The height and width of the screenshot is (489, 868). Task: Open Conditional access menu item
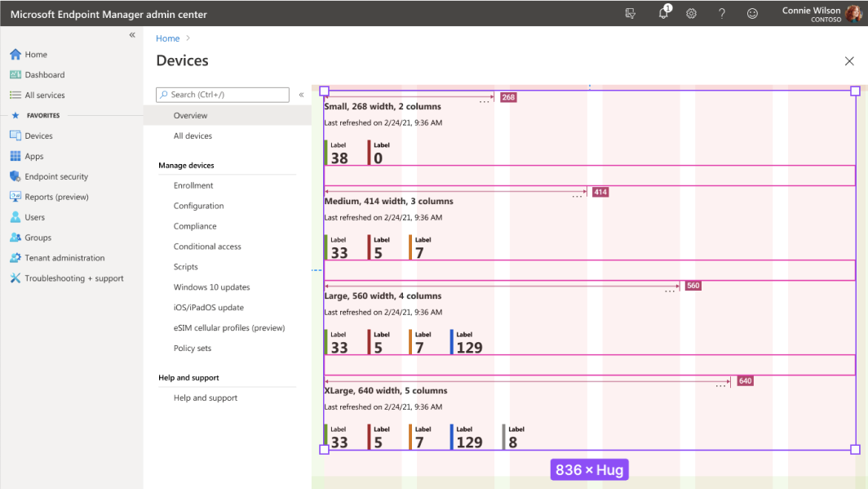coord(207,247)
